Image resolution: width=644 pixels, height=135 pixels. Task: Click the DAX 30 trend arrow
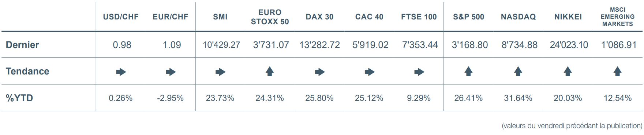pos(320,72)
